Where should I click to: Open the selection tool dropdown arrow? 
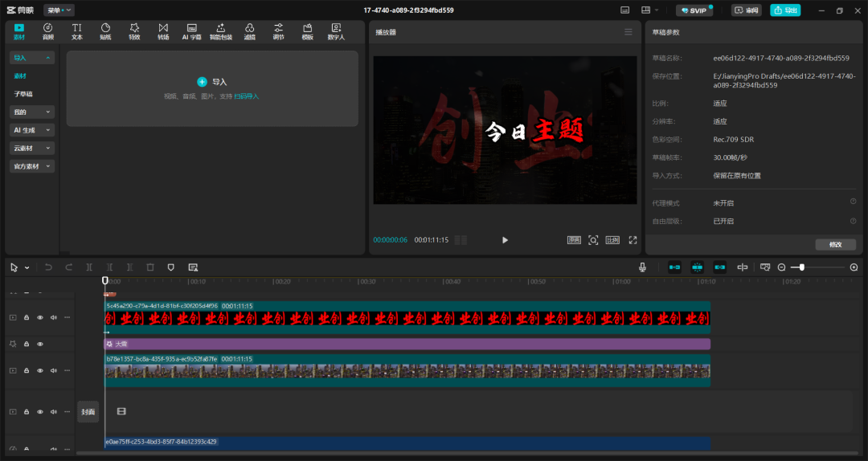(x=27, y=268)
